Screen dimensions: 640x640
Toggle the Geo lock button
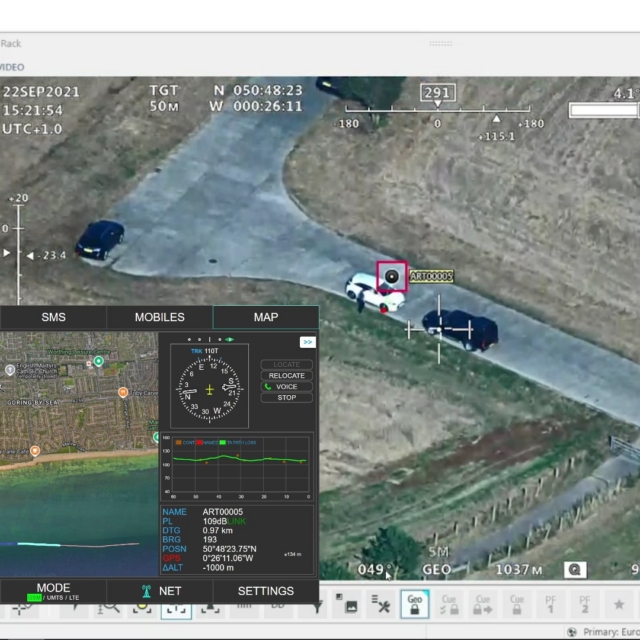click(415, 604)
